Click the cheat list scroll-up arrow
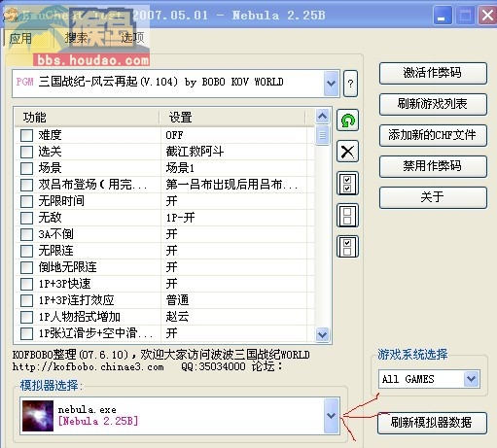The image size is (497, 448). 322,117
